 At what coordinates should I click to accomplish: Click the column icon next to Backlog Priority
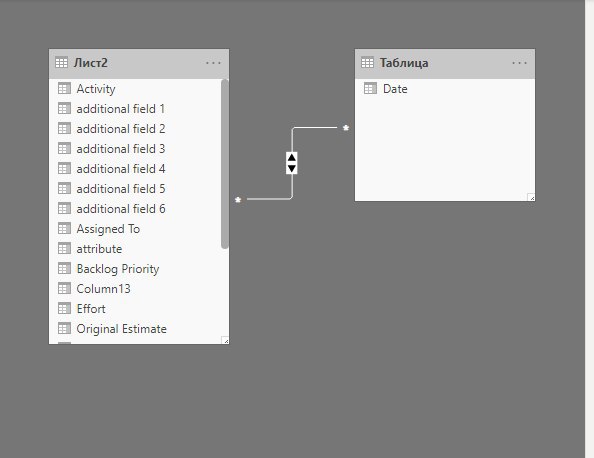pos(64,269)
